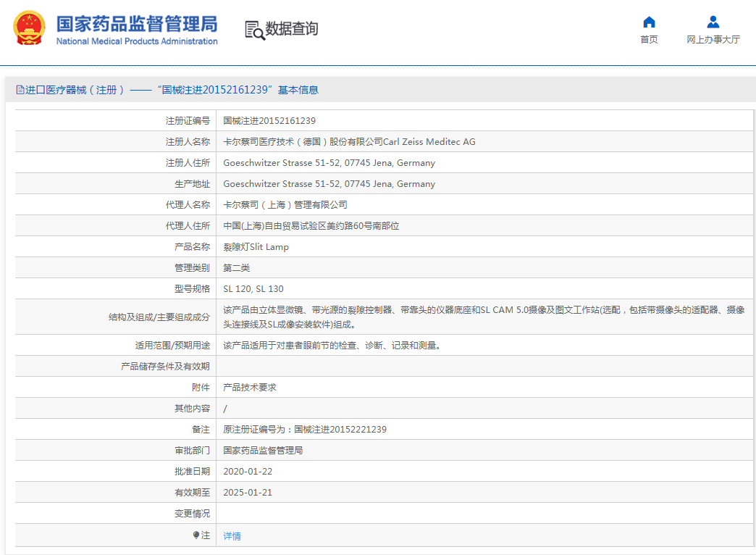Open online service hall person icon

coord(713,22)
